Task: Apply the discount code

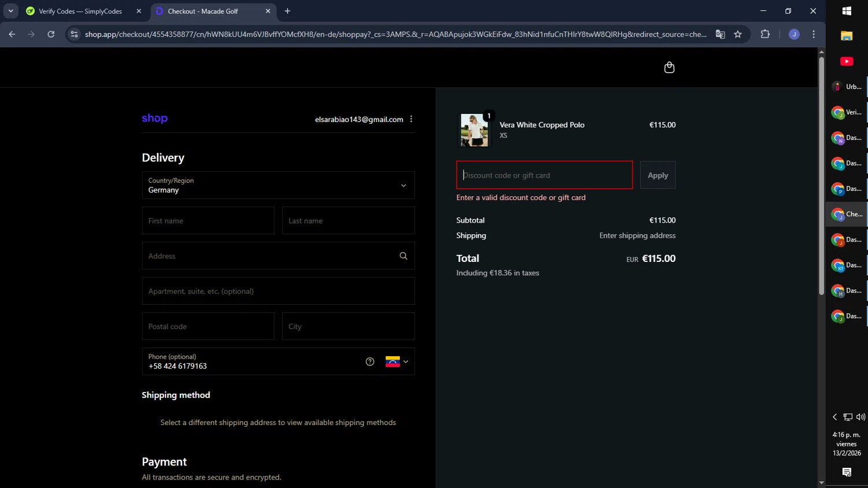Action: point(658,175)
